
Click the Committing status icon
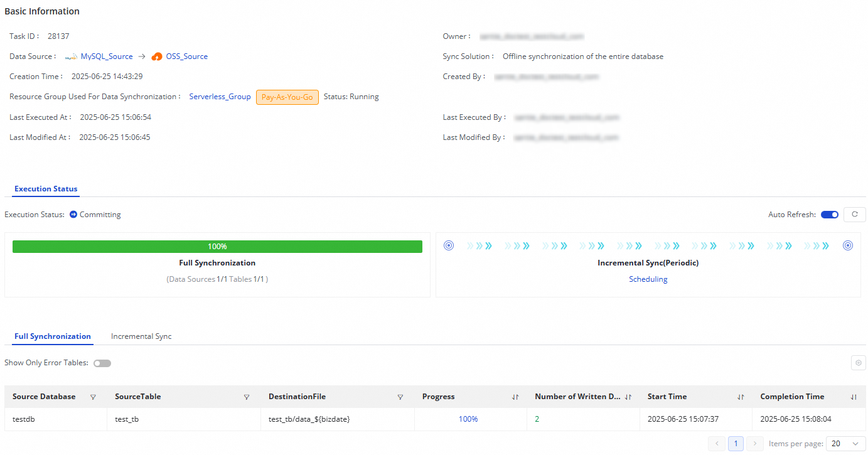(73, 215)
